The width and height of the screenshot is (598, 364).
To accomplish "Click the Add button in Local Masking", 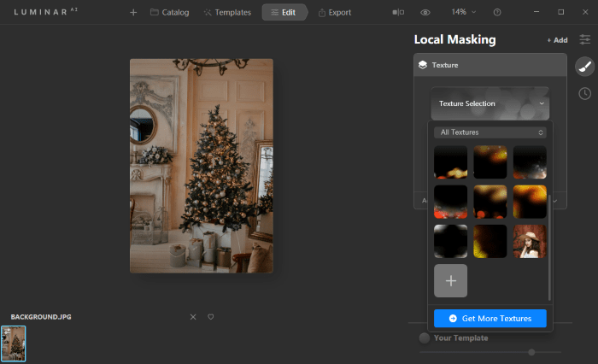I will pos(557,40).
